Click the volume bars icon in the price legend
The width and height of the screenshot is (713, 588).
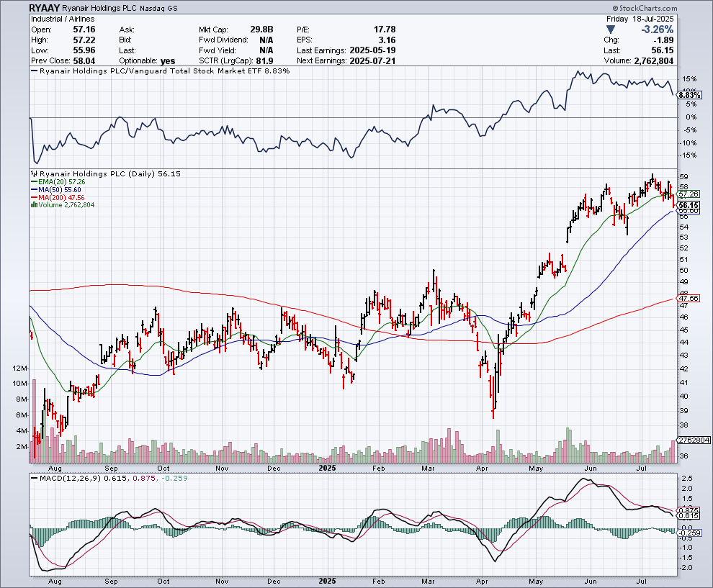34,205
